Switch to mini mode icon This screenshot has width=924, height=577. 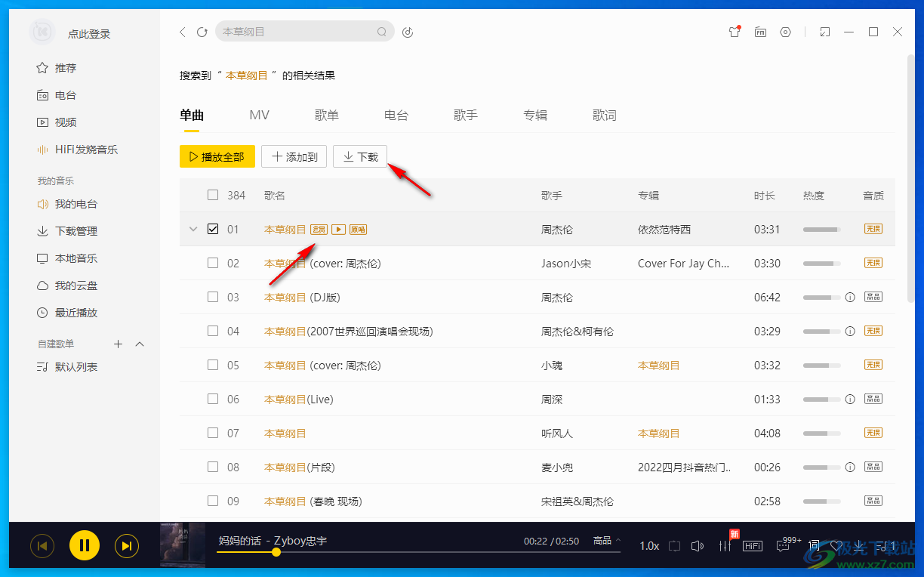[x=825, y=32]
